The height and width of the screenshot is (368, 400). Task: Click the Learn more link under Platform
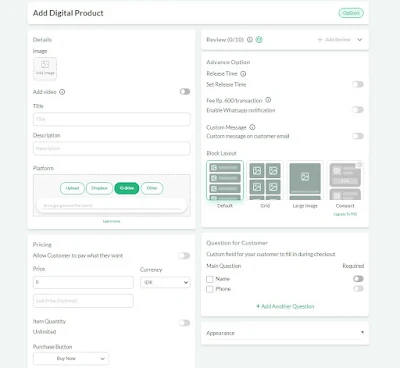click(x=112, y=221)
